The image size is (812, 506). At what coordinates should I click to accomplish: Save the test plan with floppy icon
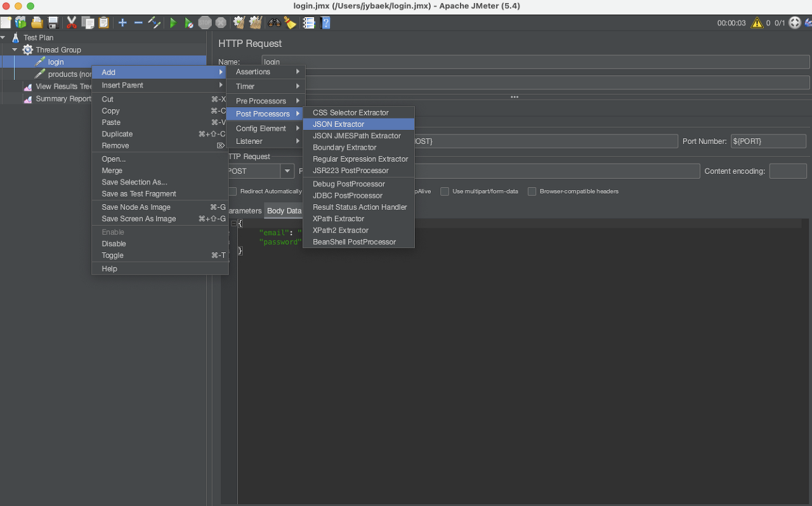[53, 23]
